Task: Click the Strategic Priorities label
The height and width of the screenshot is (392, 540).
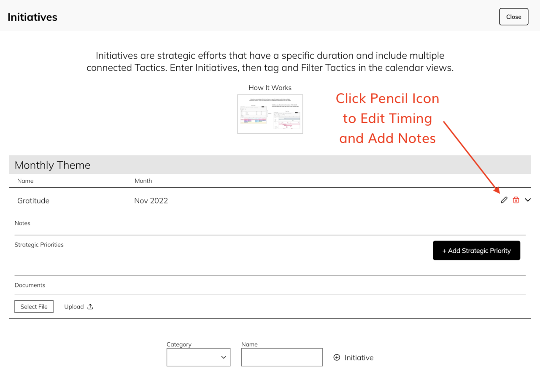Action: (39, 245)
